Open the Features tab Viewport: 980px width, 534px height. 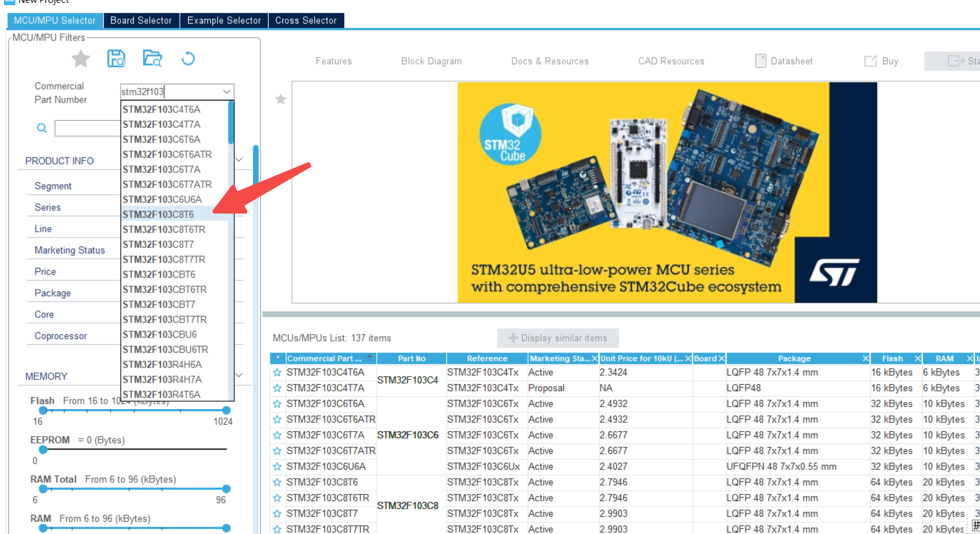click(334, 61)
